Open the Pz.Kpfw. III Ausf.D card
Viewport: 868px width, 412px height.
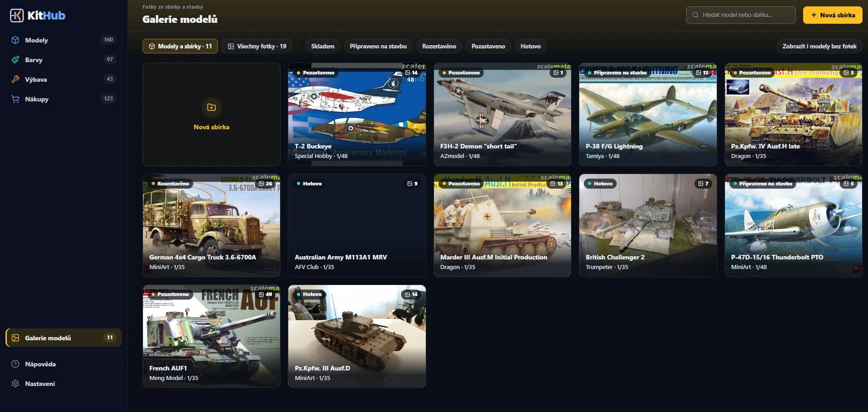click(x=357, y=336)
